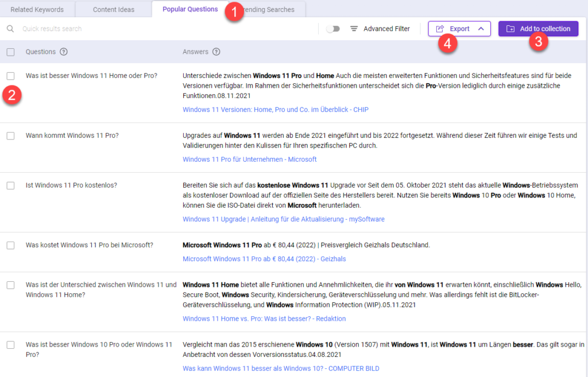Select the Popular Questions tab

tap(190, 9)
